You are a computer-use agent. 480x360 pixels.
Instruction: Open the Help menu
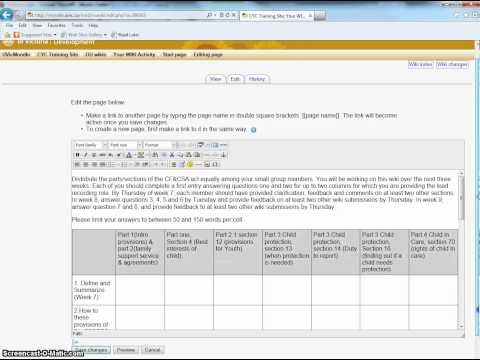pos(93,25)
